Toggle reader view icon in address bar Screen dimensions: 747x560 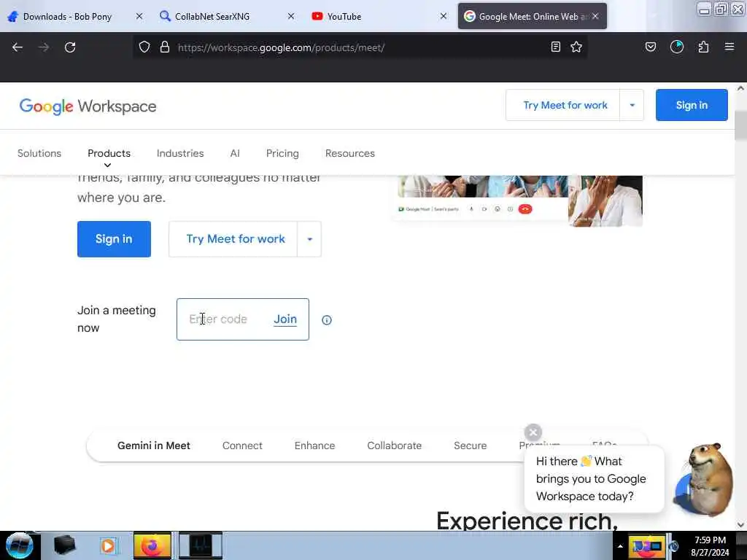555,47
